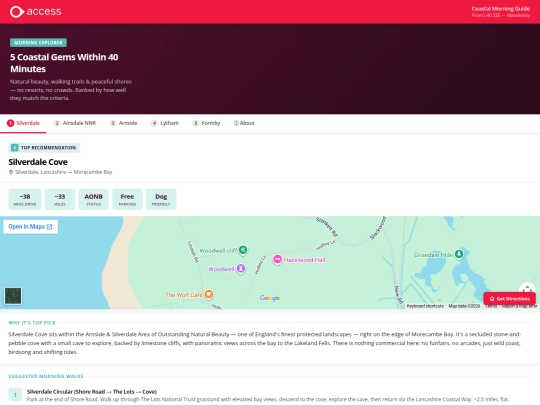Click the 5 Coastal Gems headline
Viewport: 540px width, 405px height.
pos(64,63)
